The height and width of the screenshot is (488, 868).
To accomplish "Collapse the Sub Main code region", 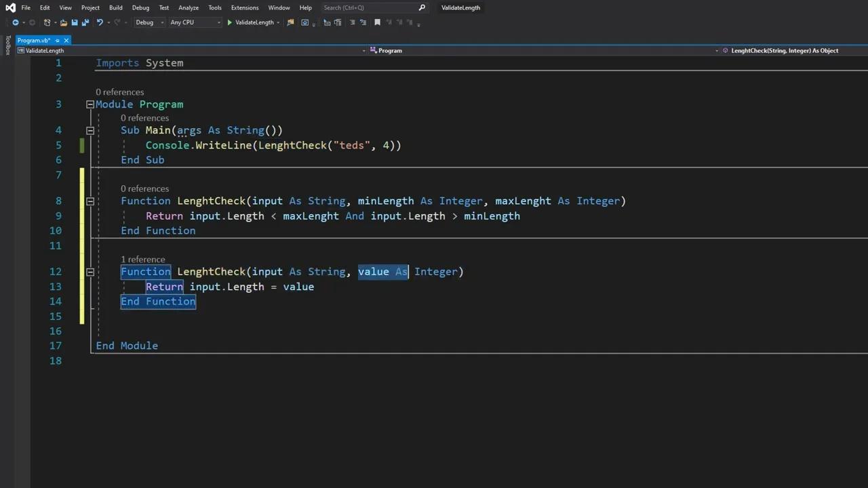I will tap(90, 130).
